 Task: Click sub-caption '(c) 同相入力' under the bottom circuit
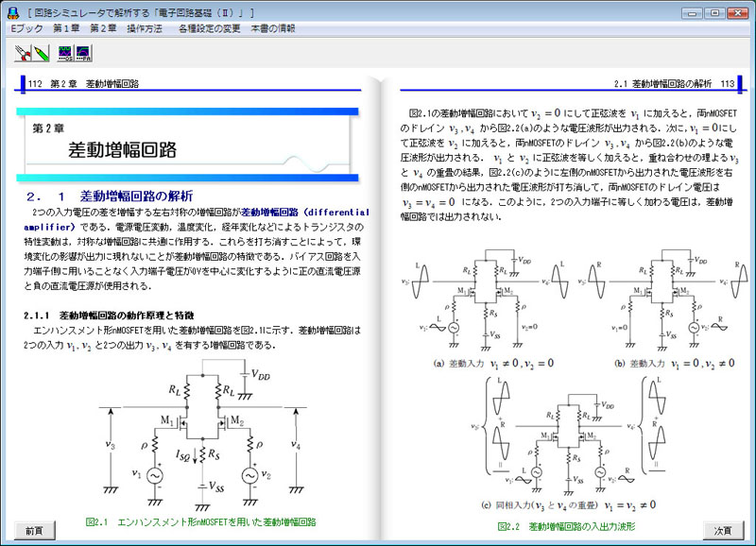pos(569,505)
